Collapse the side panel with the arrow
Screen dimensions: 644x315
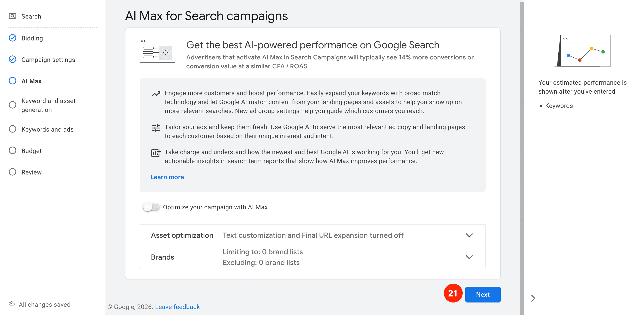(533, 298)
